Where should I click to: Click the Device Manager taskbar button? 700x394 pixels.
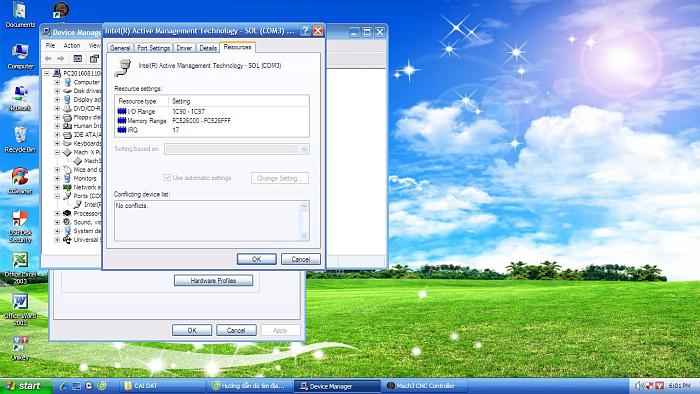pyautogui.click(x=337, y=386)
